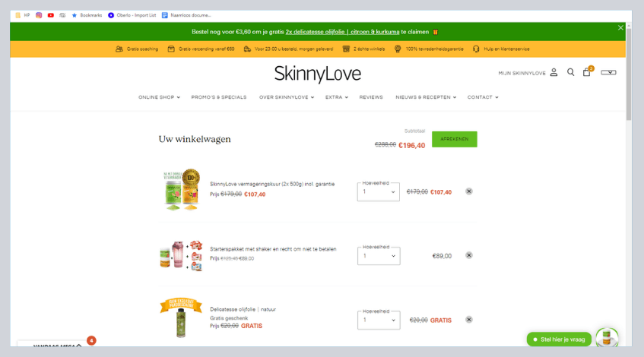Screen dimensions: 644x357
Task: Open the YouTube bookmark icon
Action: click(50, 15)
